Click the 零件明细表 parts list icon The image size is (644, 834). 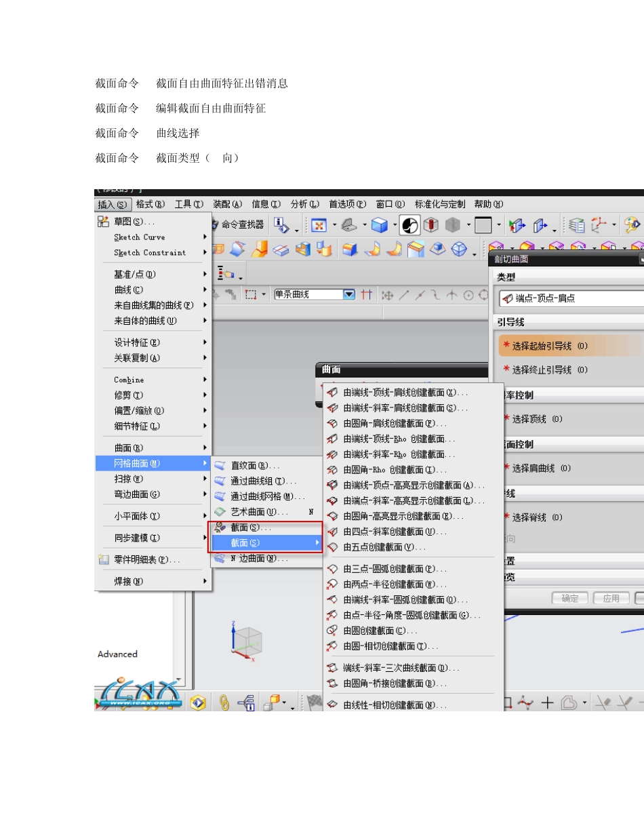tap(104, 560)
